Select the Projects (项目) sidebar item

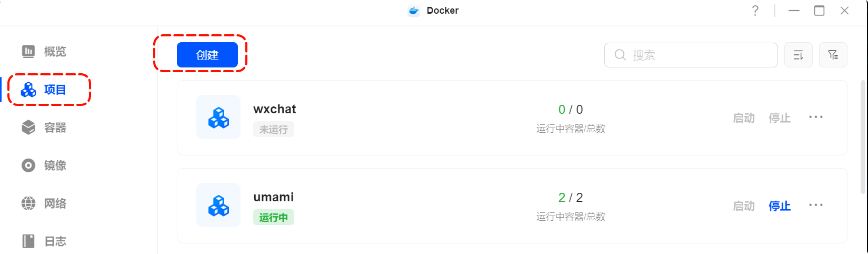pos(44,90)
